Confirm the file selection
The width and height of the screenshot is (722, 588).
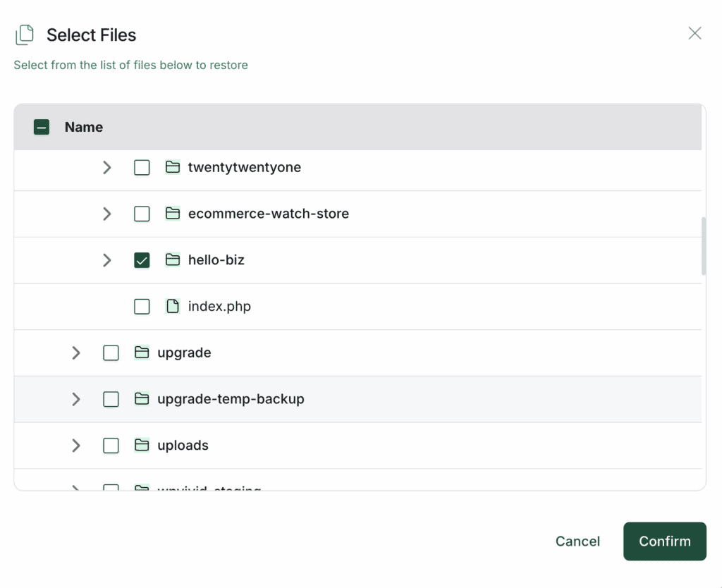664,541
